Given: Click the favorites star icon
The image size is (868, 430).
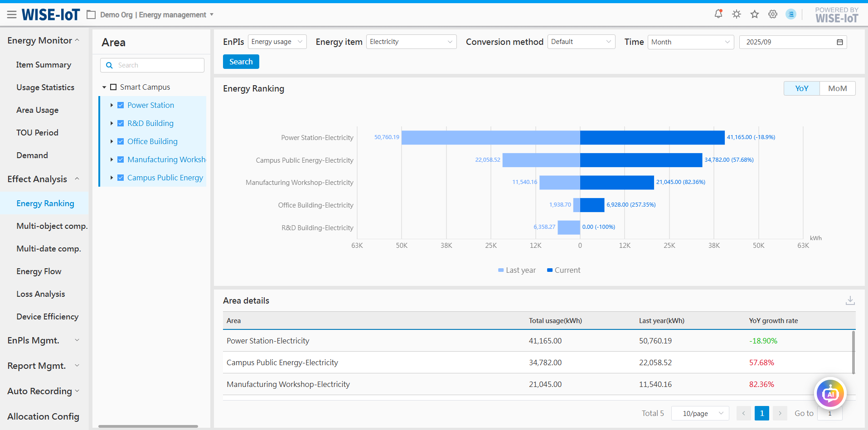Looking at the screenshot, I should (x=755, y=14).
